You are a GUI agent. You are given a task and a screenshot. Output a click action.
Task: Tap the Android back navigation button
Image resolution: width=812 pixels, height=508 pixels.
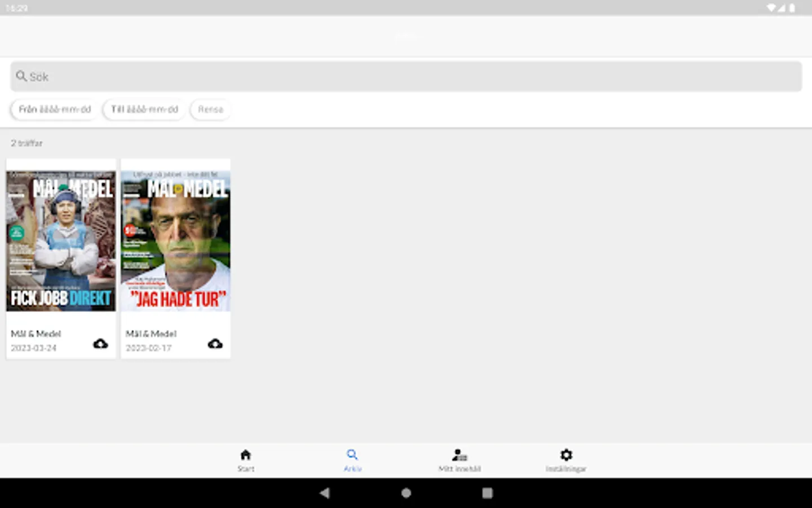324,493
